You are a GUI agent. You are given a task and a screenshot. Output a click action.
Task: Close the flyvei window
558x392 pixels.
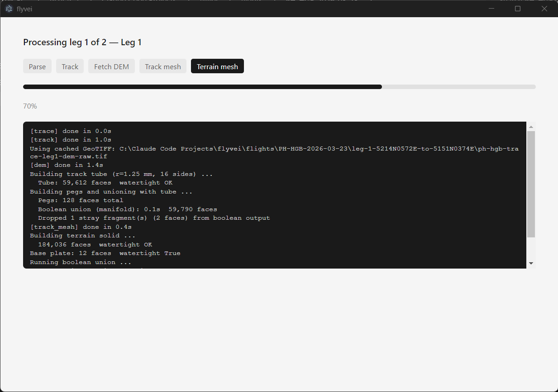click(544, 9)
